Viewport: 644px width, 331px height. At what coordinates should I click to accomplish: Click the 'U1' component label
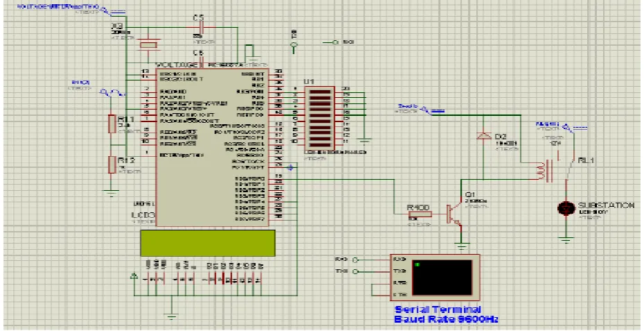tap(309, 82)
